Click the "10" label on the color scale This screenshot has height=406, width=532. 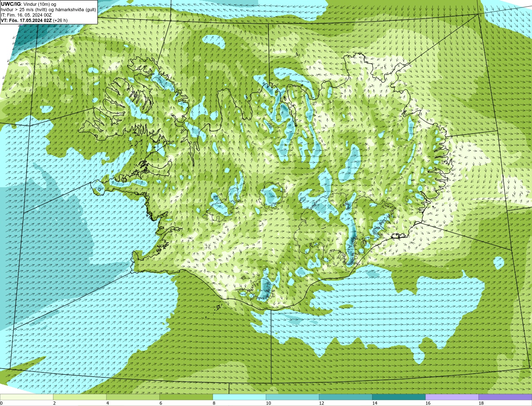click(x=268, y=403)
